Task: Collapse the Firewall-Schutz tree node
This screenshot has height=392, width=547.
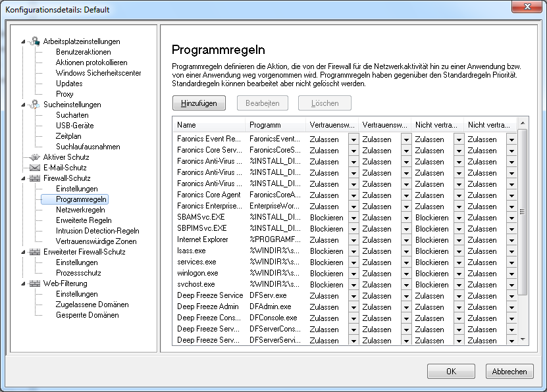Action: pos(23,178)
